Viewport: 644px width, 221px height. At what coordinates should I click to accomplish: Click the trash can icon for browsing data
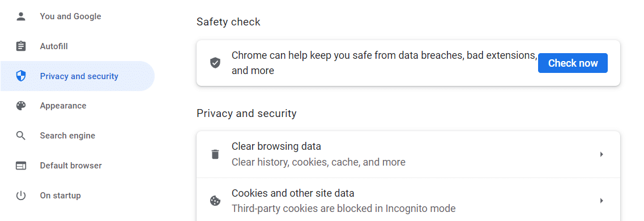(x=215, y=154)
